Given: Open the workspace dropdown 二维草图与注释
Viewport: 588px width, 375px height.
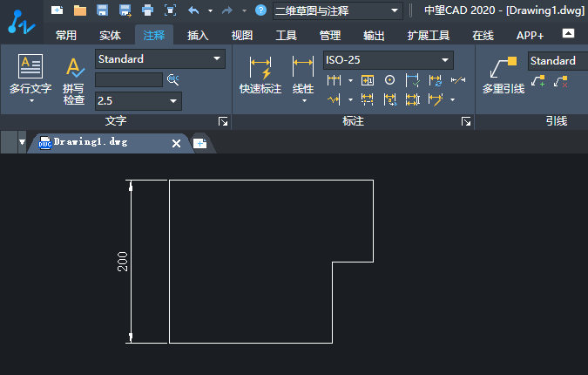Looking at the screenshot, I should click(x=337, y=10).
